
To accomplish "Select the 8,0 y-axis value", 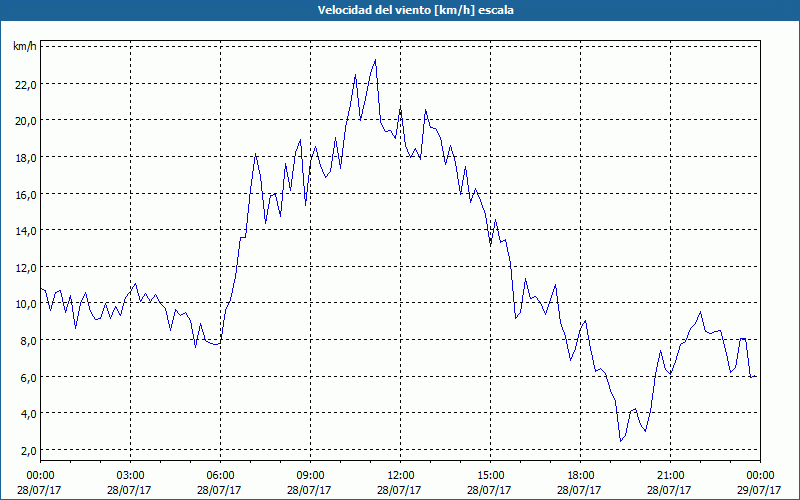I will click(28, 340).
